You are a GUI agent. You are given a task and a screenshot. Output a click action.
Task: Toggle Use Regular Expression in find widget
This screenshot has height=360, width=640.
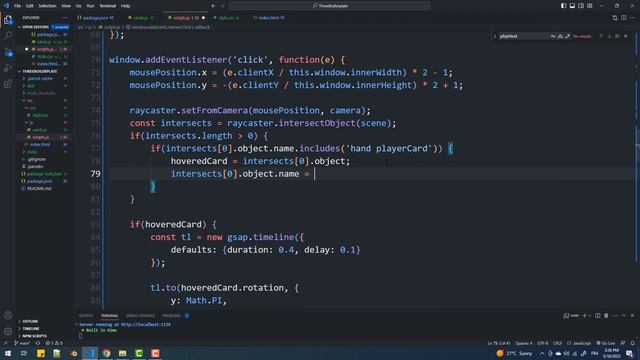coord(567,36)
